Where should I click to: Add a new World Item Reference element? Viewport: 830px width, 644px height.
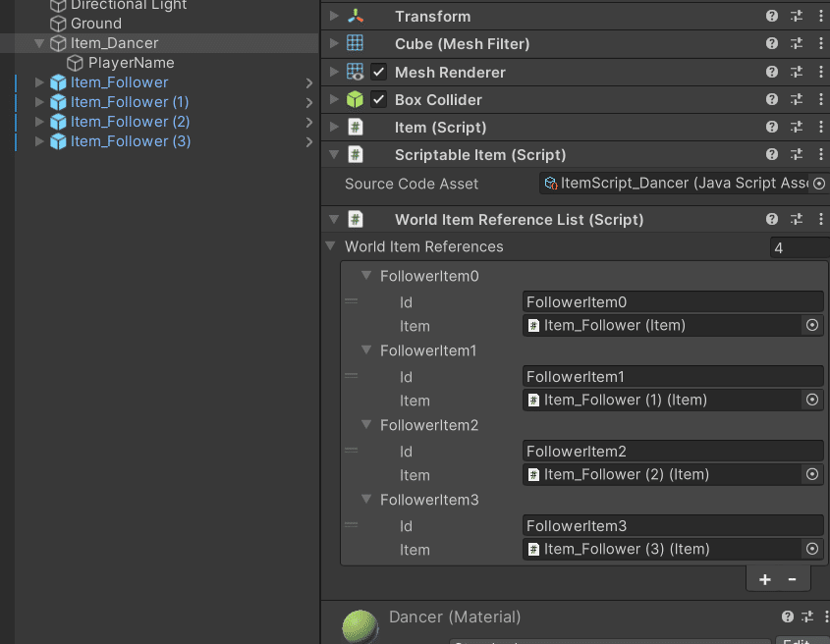(x=765, y=579)
